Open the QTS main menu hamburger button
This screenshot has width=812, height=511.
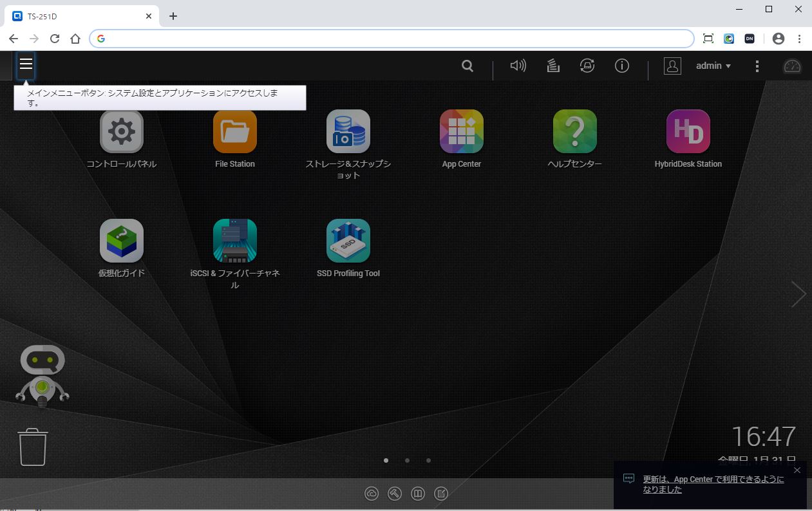[x=26, y=65]
